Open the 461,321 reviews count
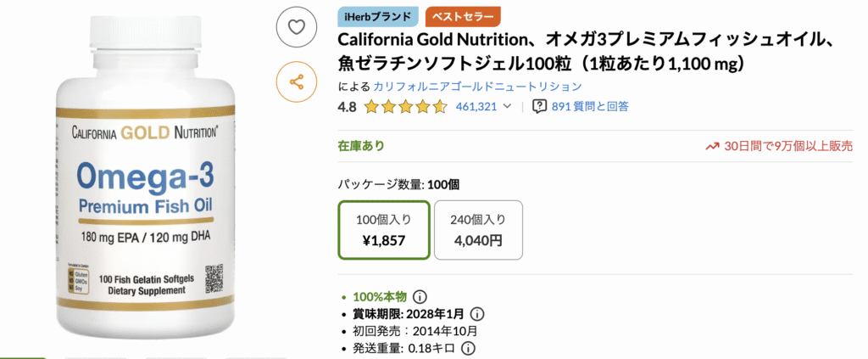 click(476, 107)
